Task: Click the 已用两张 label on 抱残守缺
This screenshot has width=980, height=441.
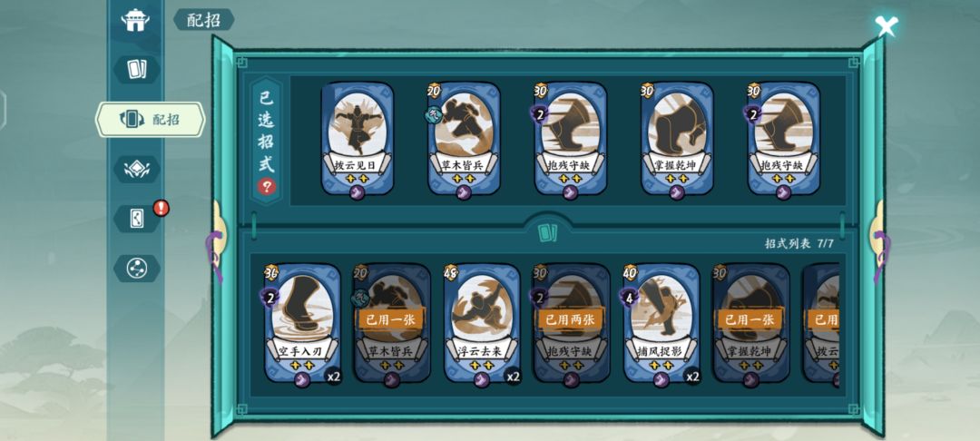Action: (570, 319)
